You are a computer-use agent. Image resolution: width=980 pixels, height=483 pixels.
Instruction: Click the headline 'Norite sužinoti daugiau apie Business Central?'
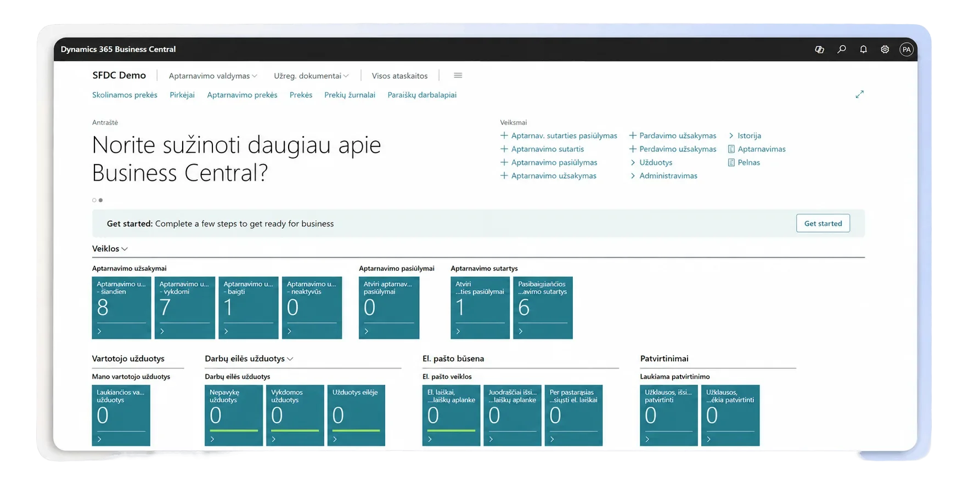click(x=236, y=159)
